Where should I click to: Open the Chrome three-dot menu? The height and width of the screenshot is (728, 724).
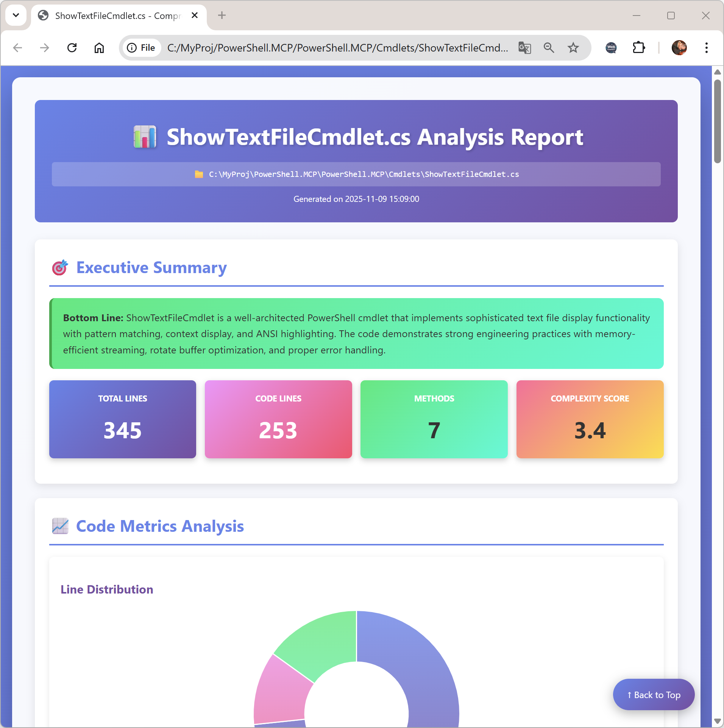pos(706,48)
